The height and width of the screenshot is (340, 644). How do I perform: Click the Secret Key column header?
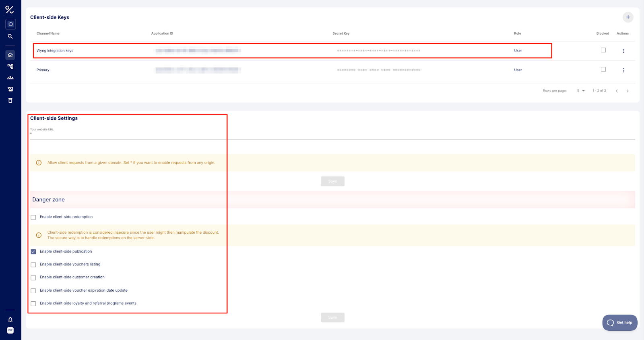[341, 33]
